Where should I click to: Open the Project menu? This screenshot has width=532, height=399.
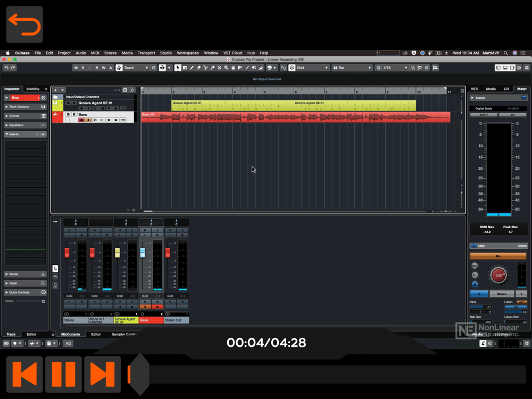click(64, 53)
